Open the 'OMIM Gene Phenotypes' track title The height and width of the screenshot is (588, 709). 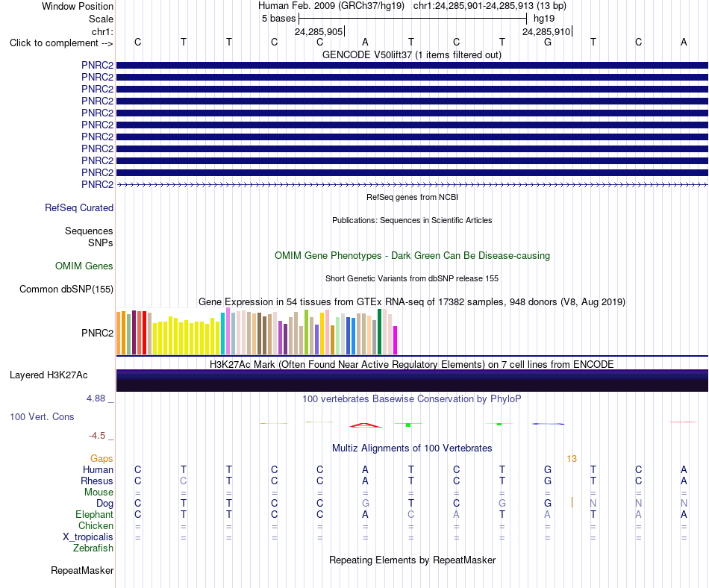[x=412, y=255]
